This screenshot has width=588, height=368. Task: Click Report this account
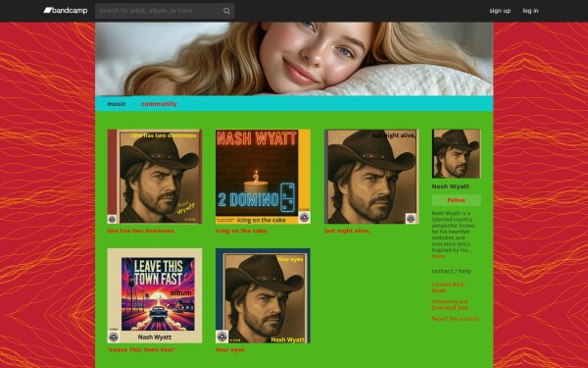click(456, 318)
